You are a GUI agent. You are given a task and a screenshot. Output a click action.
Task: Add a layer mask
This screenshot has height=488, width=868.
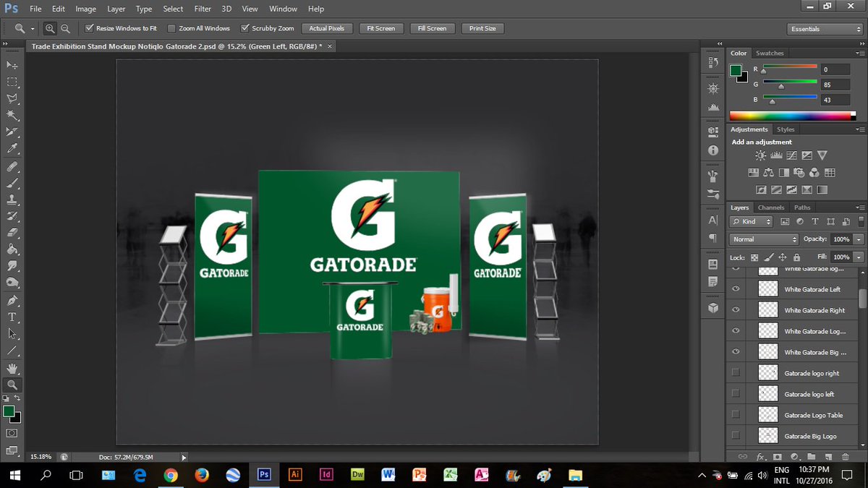(778, 457)
